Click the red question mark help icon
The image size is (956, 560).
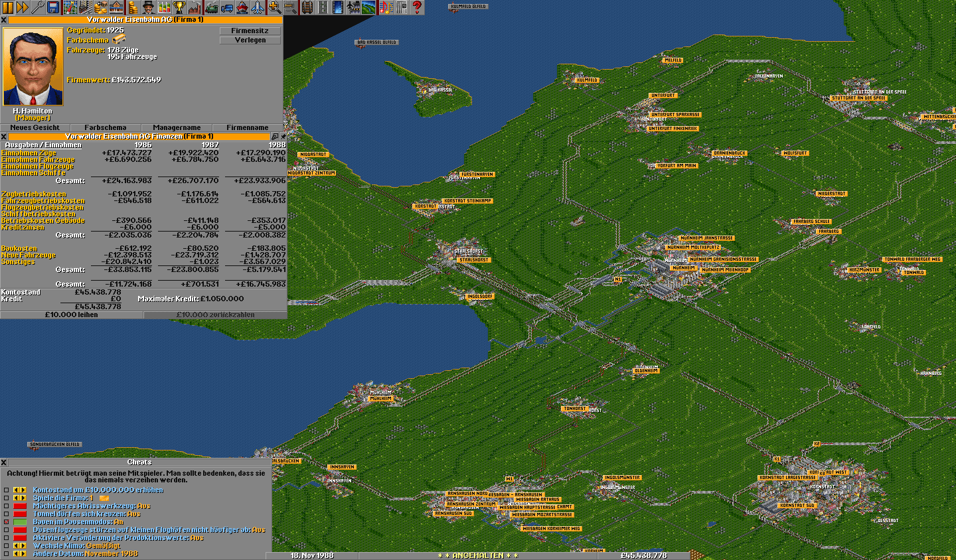pos(417,7)
